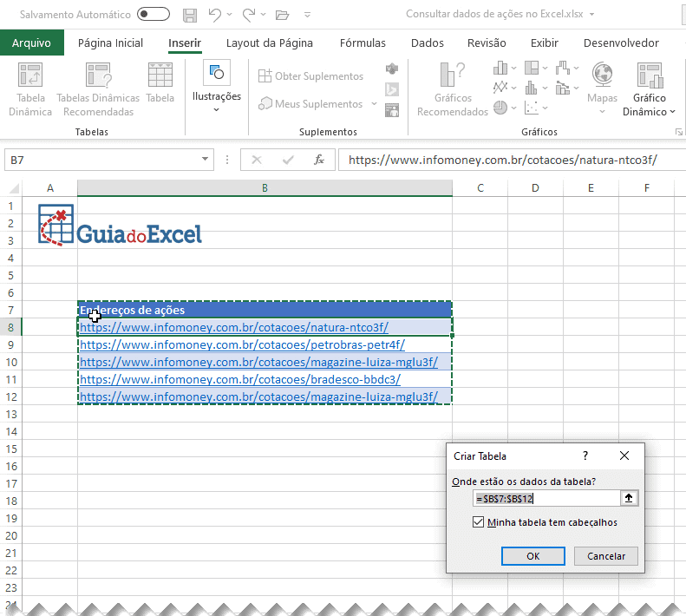Click the People Graph add-in icon
The height and width of the screenshot is (616, 686).
click(392, 110)
